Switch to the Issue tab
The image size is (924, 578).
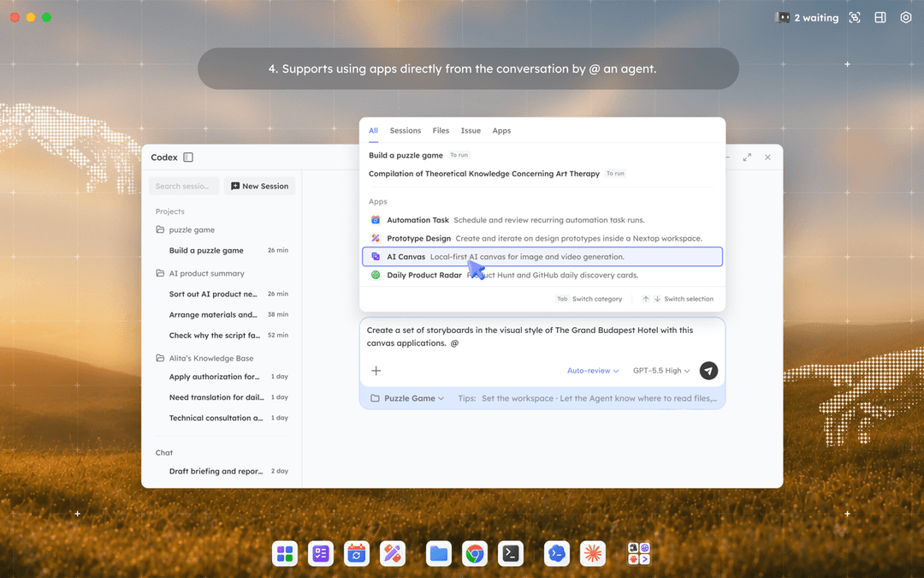471,130
